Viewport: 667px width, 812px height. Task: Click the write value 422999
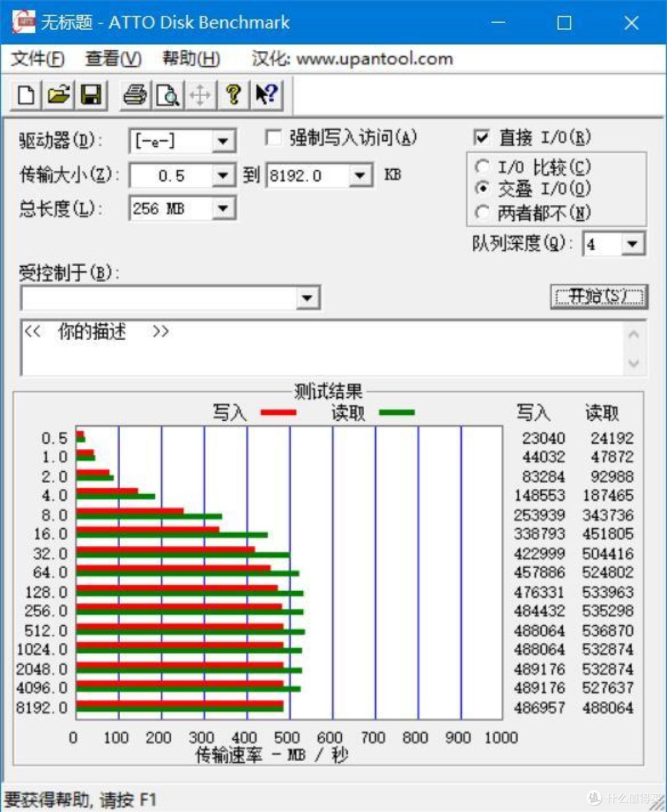[540, 554]
